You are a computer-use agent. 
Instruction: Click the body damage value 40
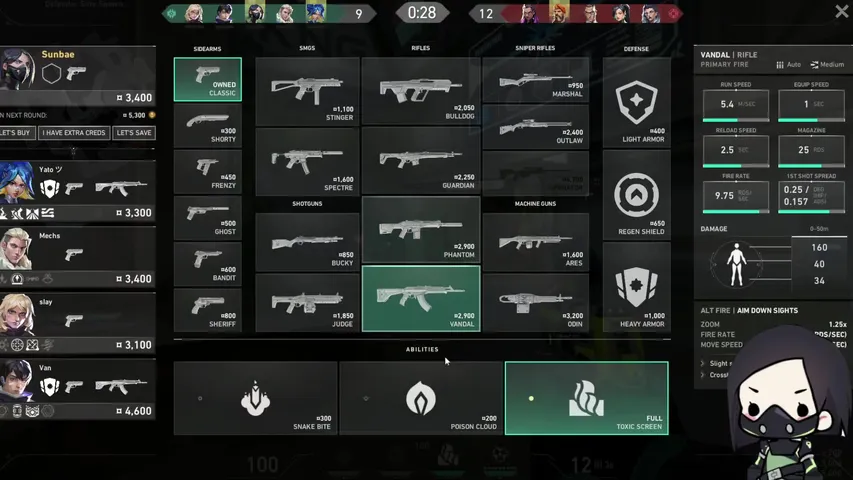pos(819,264)
